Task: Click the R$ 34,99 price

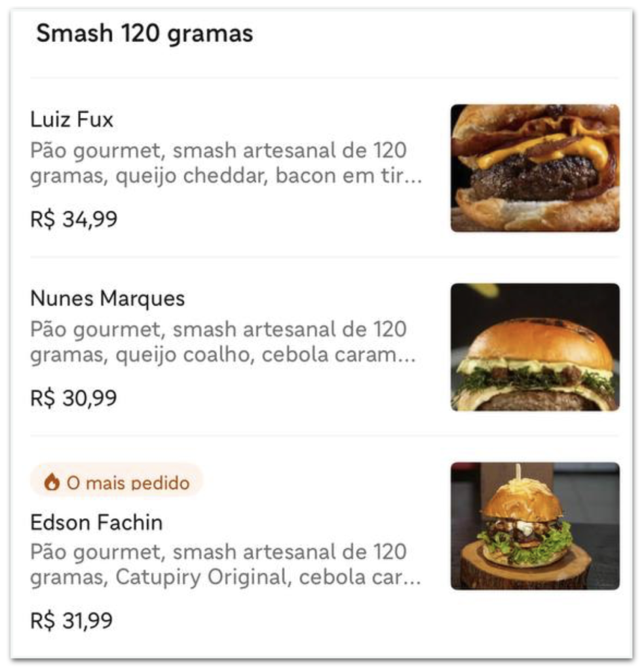Action: click(73, 219)
